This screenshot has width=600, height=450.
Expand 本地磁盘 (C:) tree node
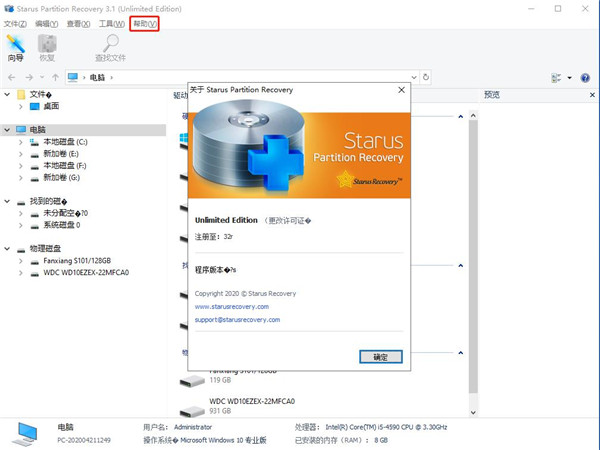click(21, 142)
